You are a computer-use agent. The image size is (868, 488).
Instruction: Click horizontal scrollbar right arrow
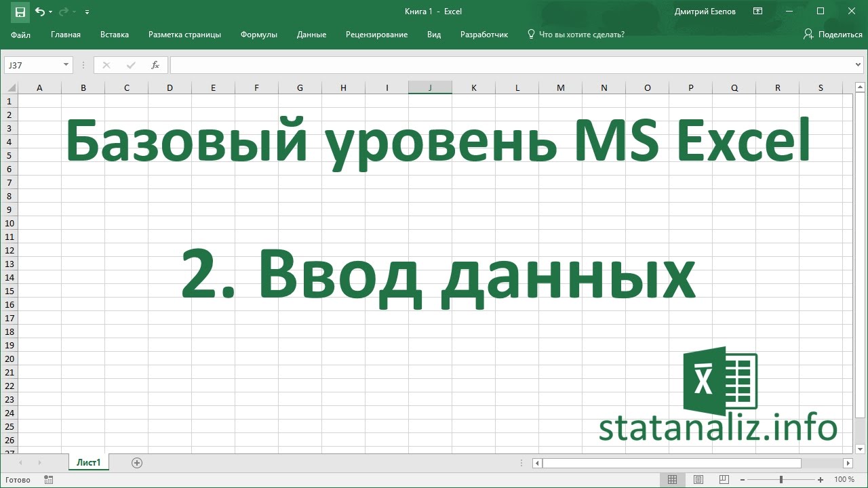click(x=848, y=464)
